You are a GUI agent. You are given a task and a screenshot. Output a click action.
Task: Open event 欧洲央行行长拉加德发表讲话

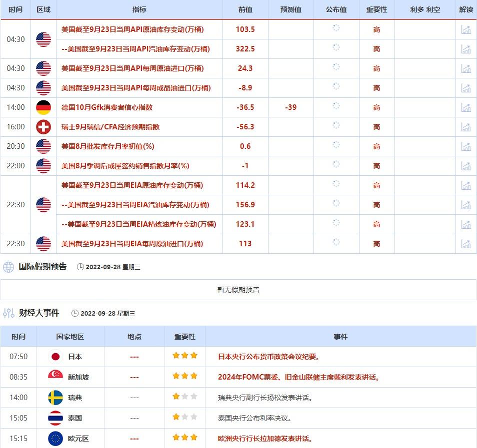click(x=265, y=439)
